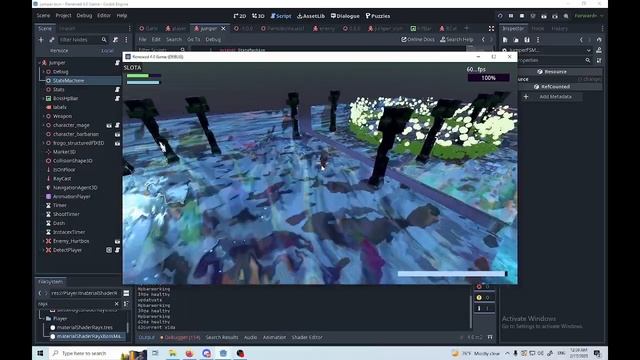Click the instantiate child scene link icon
The width and height of the screenshot is (640, 360).
[x=52, y=40]
